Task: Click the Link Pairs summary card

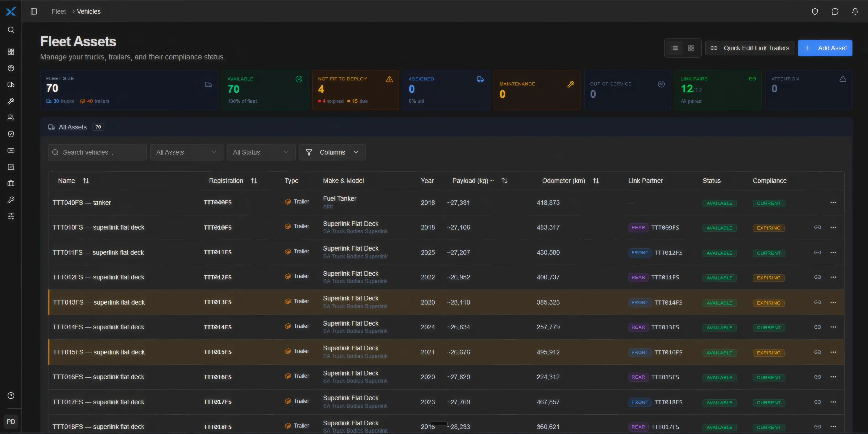Action: coord(718,90)
